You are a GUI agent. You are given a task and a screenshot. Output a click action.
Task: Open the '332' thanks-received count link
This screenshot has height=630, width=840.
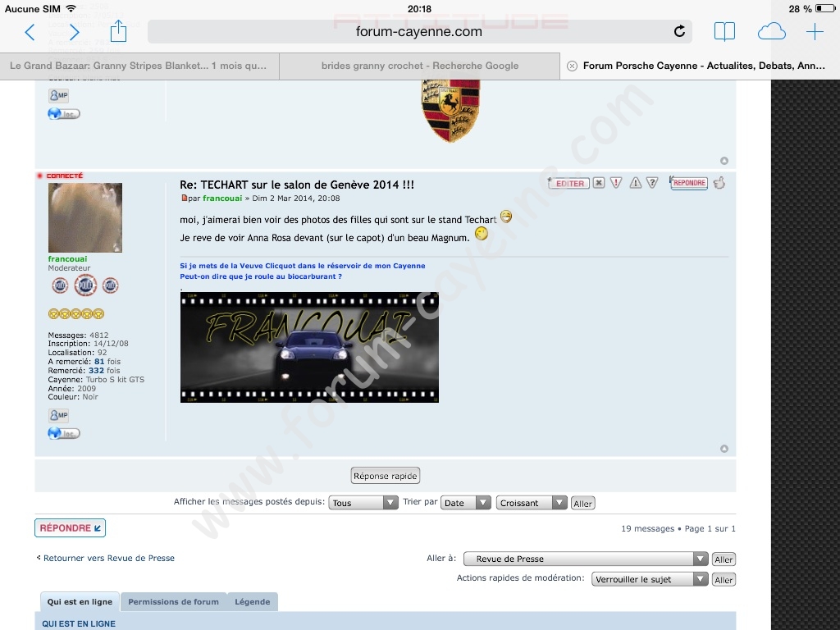tap(97, 371)
